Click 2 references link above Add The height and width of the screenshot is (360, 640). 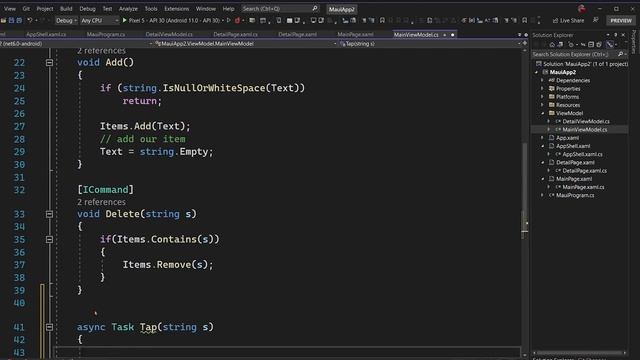[101, 51]
